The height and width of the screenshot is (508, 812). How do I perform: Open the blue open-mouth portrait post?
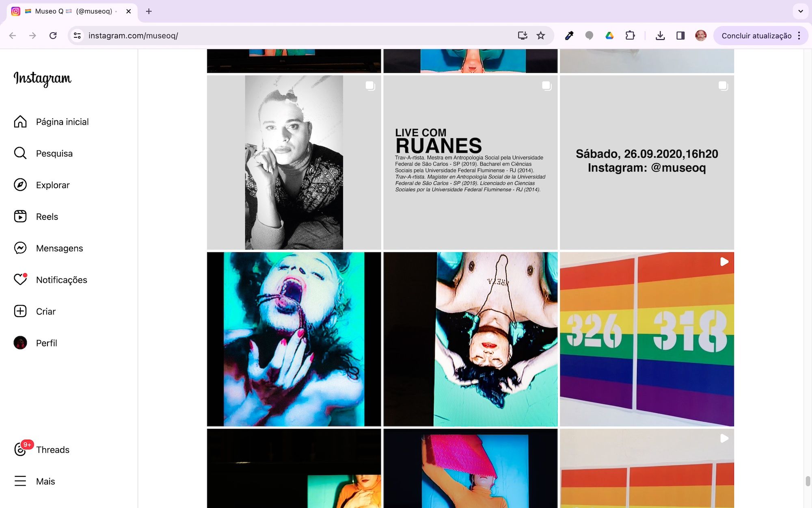point(294,339)
